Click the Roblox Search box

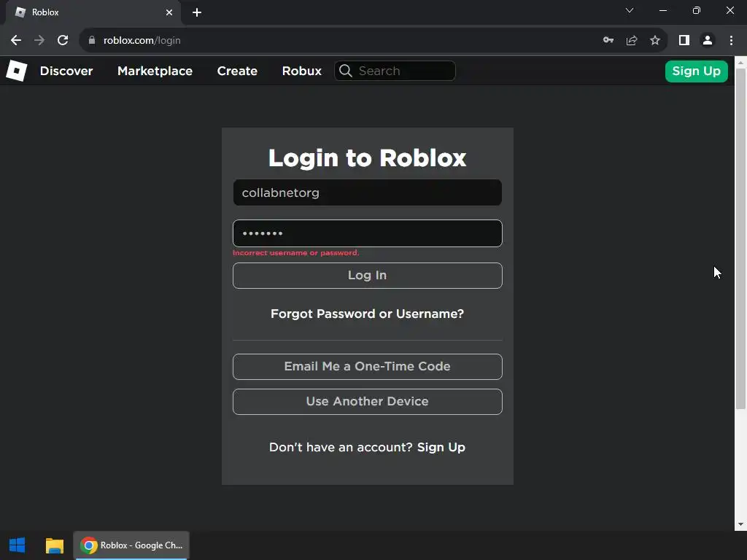point(395,71)
